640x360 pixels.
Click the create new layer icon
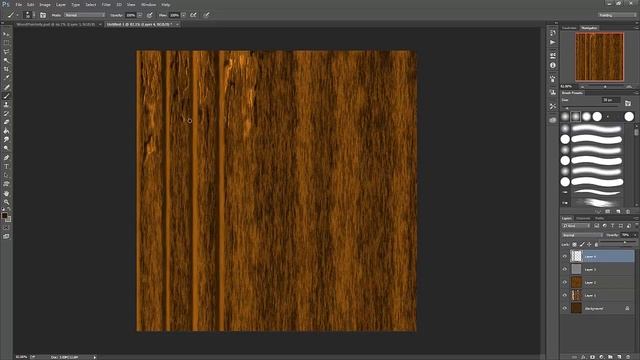click(x=619, y=357)
